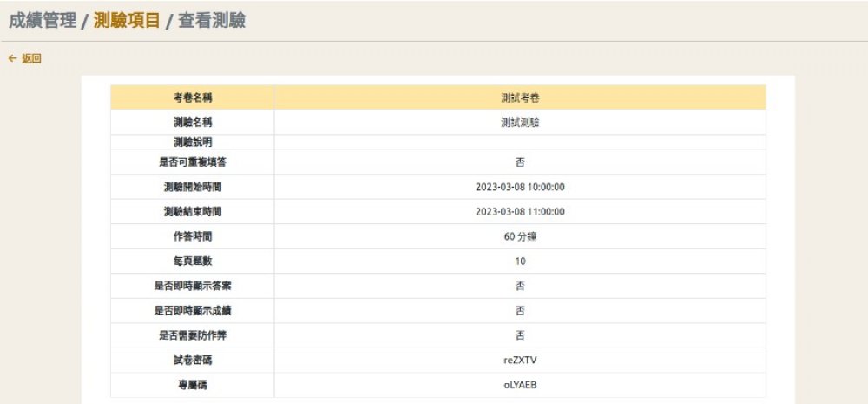Select the 測驗名稱 label cell
The image size is (868, 404).
click(192, 123)
